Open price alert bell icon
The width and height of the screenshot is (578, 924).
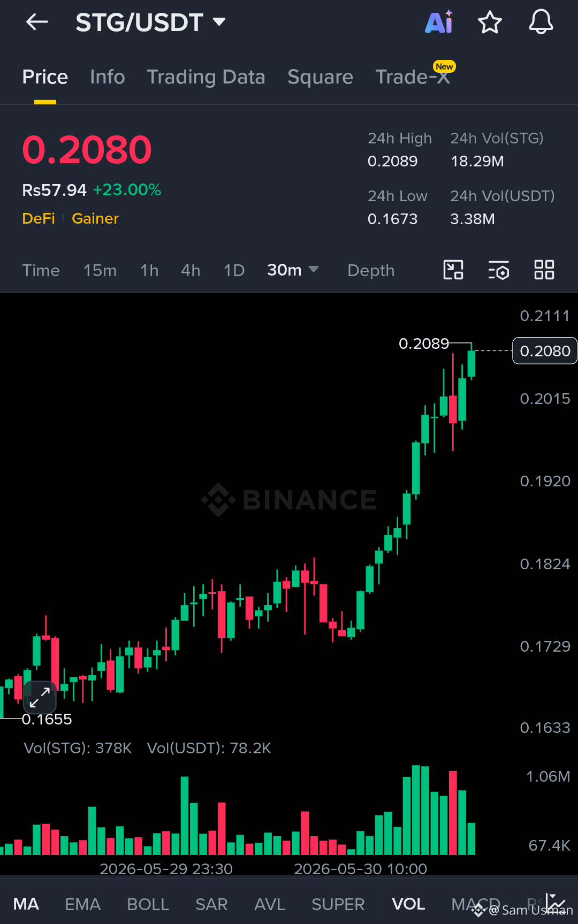point(541,22)
